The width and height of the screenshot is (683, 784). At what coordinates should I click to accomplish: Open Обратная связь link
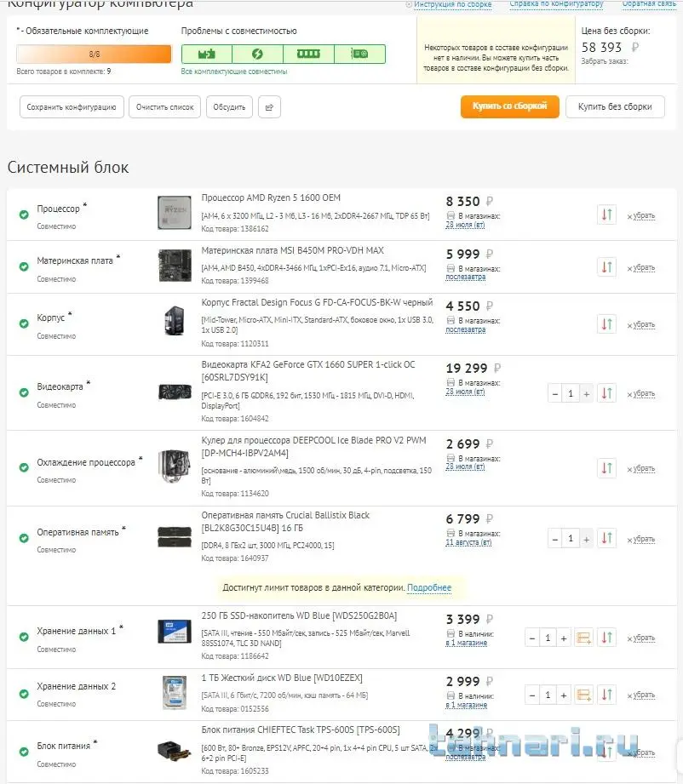point(649,3)
